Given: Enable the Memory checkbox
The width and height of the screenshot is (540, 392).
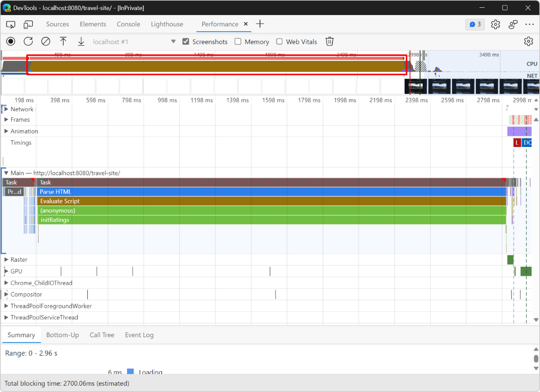Looking at the screenshot, I should (x=238, y=41).
